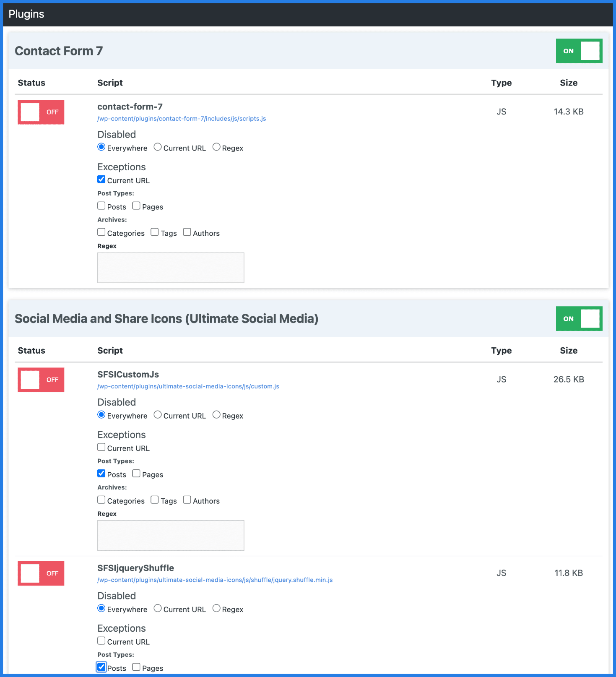Focus the SFSICustomJs Regex exception text box
This screenshot has width=616, height=677.
coord(171,535)
